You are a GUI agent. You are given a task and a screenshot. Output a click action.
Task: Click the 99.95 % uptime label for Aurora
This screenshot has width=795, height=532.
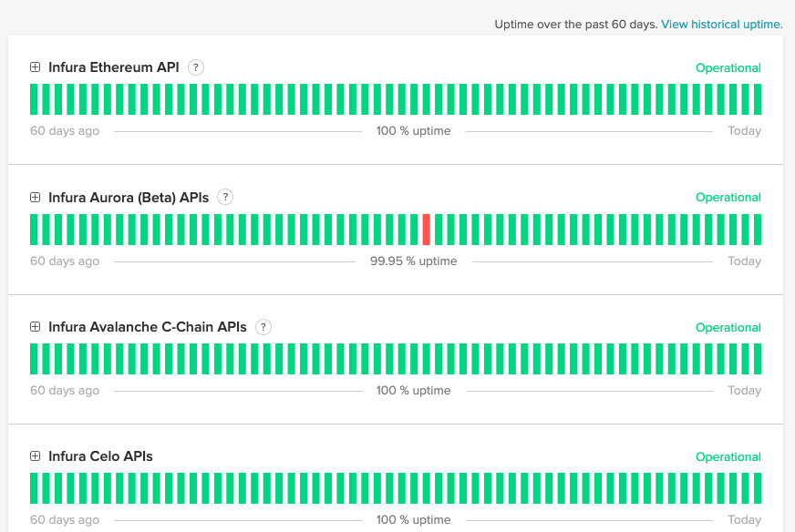click(x=413, y=261)
